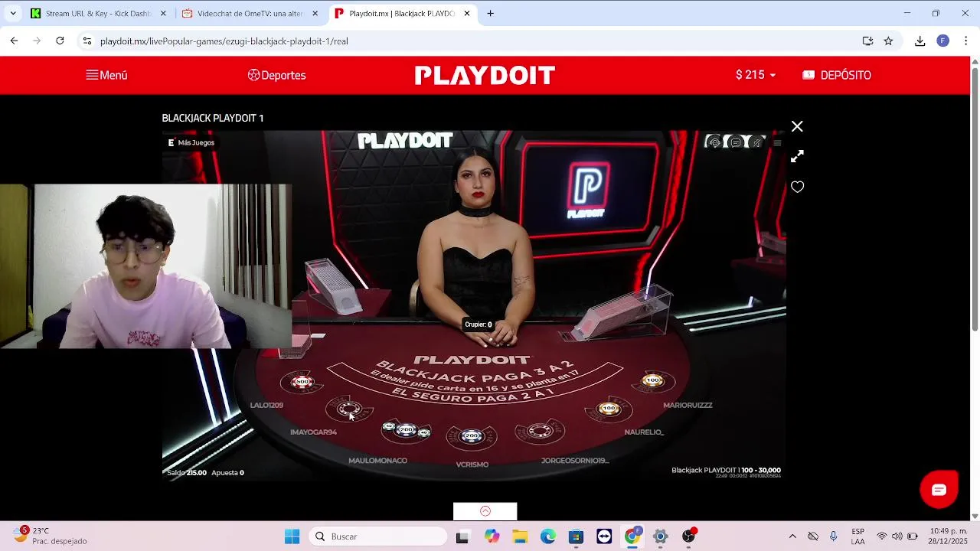The height and width of the screenshot is (551, 980).
Task: Click the page vertical scrollbar
Action: (975, 199)
